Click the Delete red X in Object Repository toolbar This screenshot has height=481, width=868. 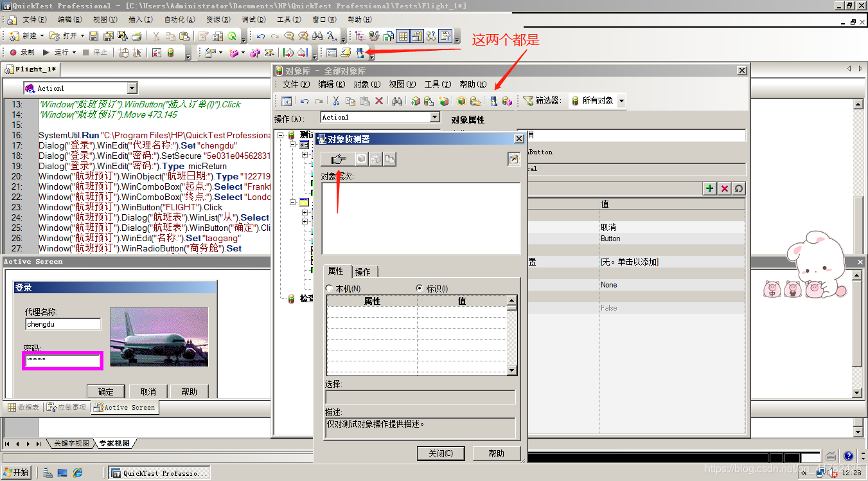(x=379, y=101)
